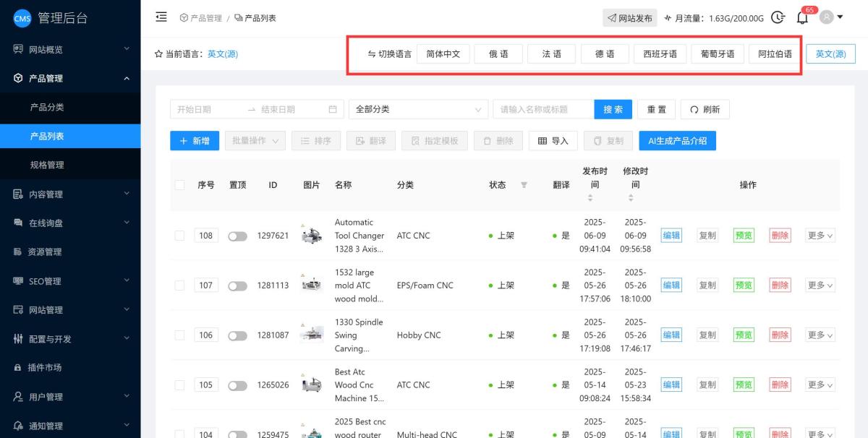Click the 状态 column filter icon
The height and width of the screenshot is (438, 868).
pos(524,185)
